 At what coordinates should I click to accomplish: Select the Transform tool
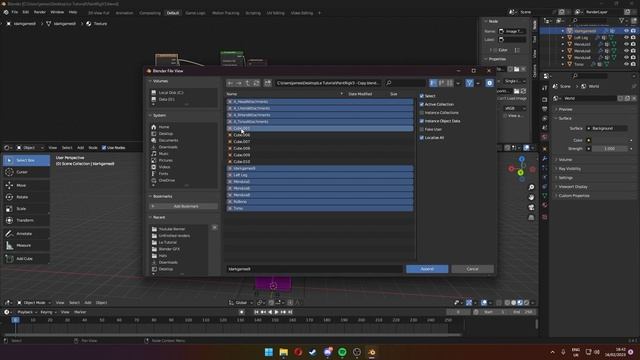tap(26, 220)
